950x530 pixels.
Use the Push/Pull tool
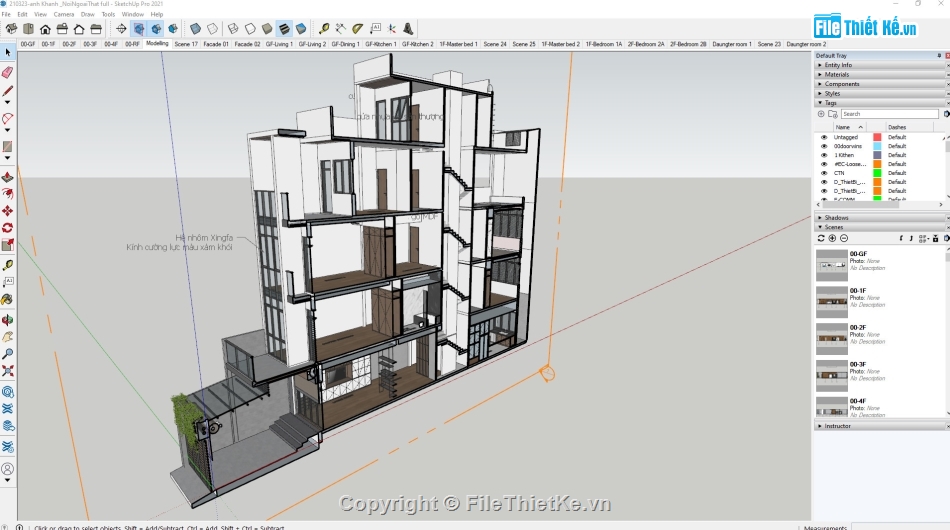tap(7, 177)
